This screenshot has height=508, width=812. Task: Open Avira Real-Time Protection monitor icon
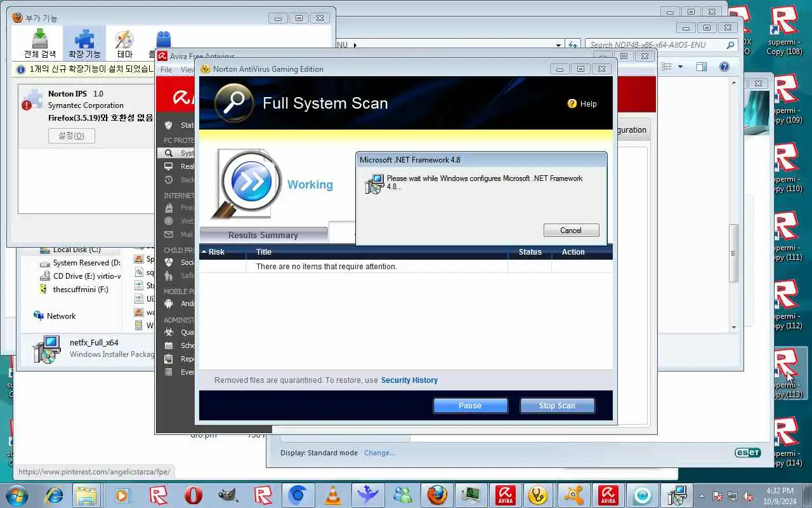169,166
